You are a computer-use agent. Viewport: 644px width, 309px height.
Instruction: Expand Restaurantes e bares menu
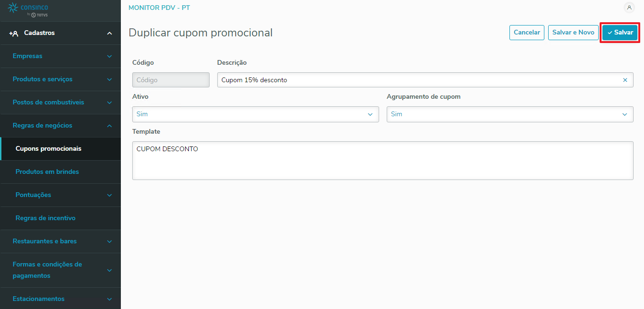point(110,241)
